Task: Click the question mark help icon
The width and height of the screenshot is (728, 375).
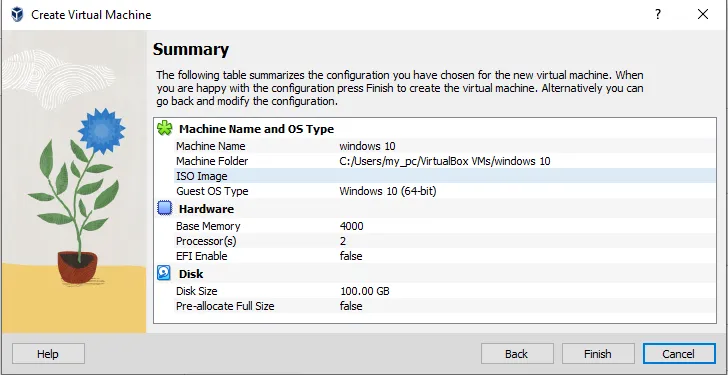Action: (x=657, y=14)
